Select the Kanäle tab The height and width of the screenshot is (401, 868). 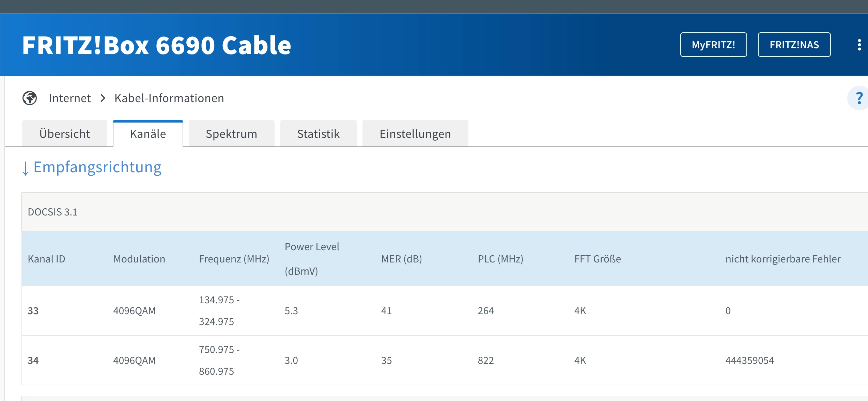[x=148, y=134]
